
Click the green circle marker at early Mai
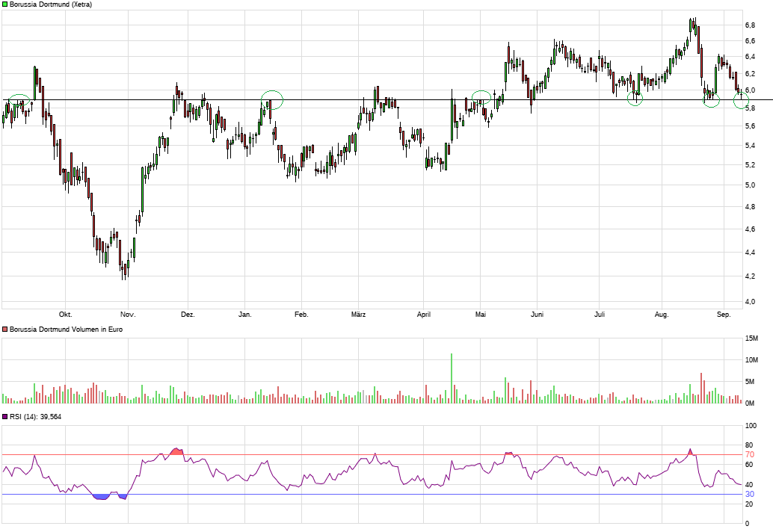point(481,97)
